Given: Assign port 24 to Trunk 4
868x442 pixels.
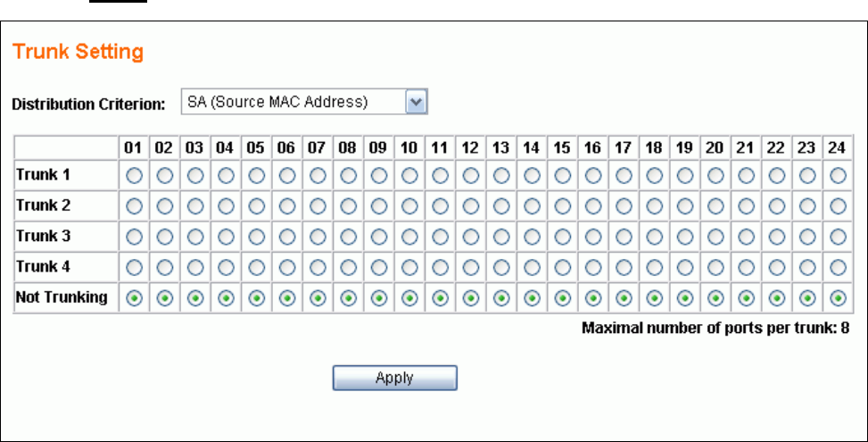Looking at the screenshot, I should [x=838, y=268].
